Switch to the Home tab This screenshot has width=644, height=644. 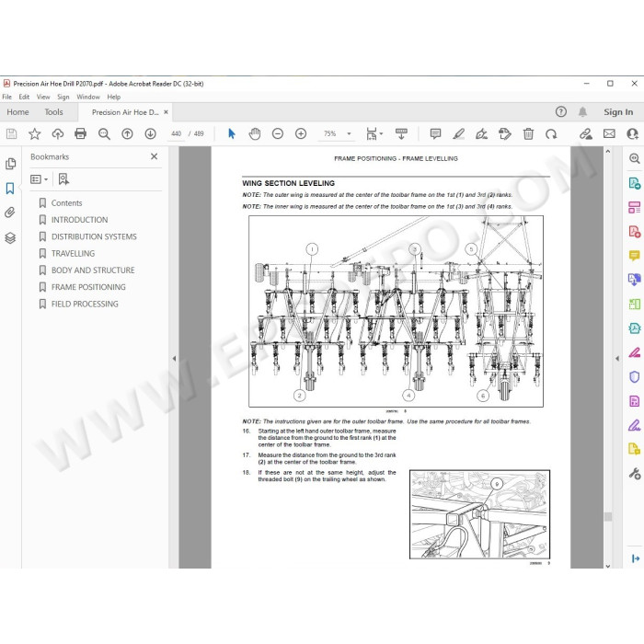(17, 112)
